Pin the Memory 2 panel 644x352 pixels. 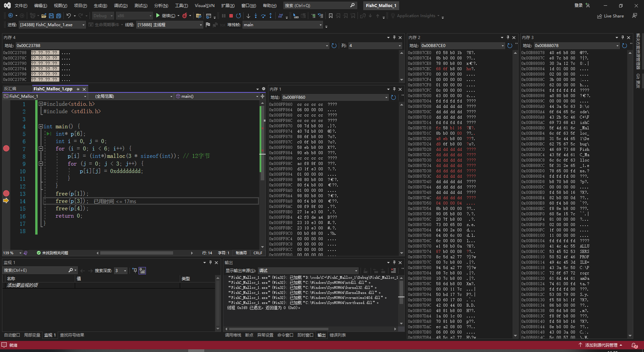click(508, 38)
